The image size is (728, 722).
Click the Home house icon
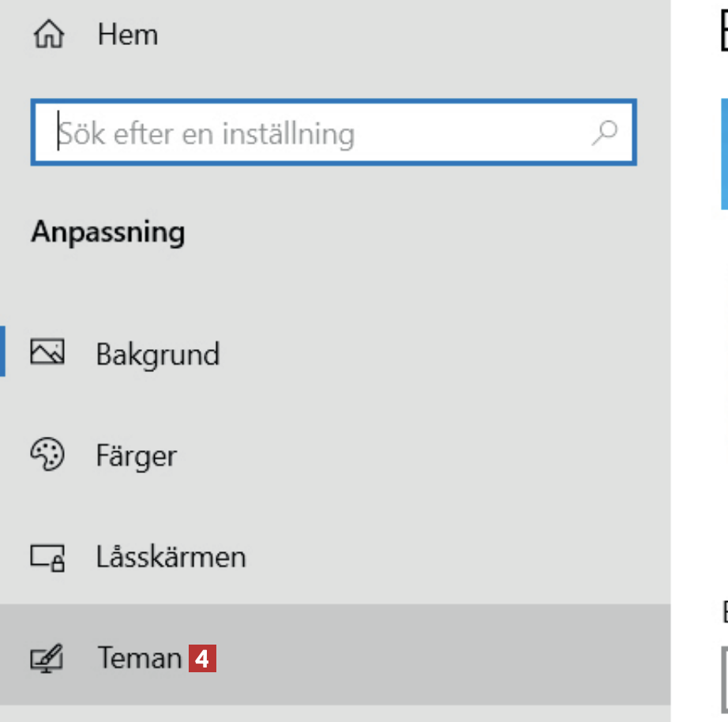point(47,36)
